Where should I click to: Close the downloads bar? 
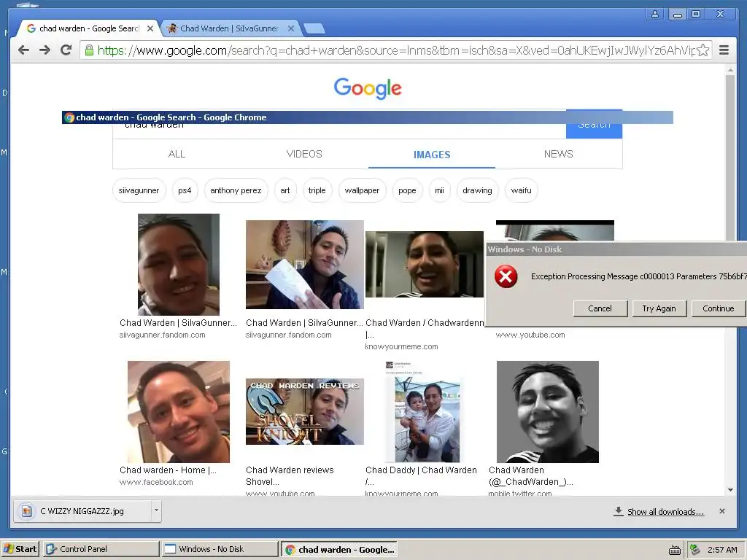(722, 511)
